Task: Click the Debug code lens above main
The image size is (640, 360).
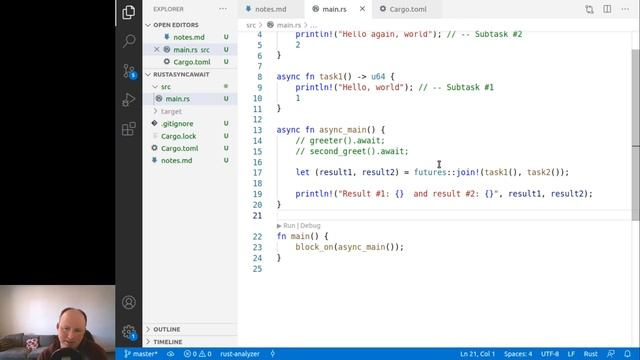Action: point(310,225)
